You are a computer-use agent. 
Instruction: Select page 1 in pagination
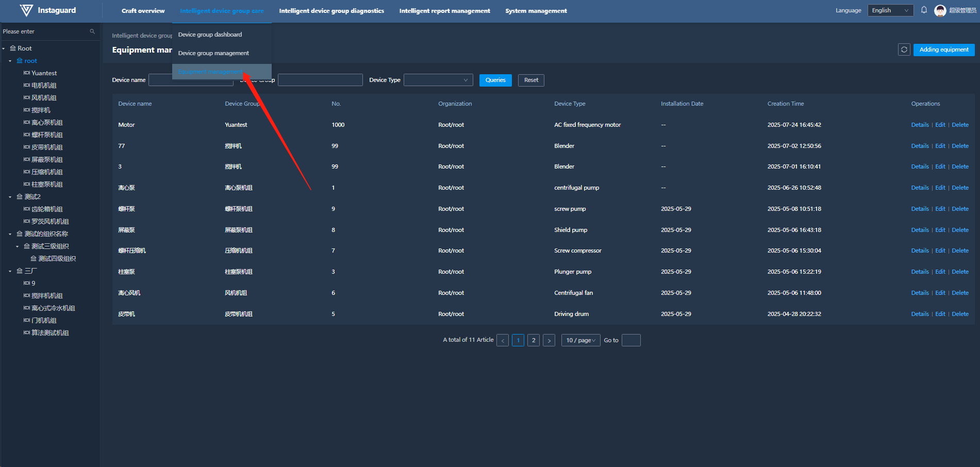tap(518, 340)
